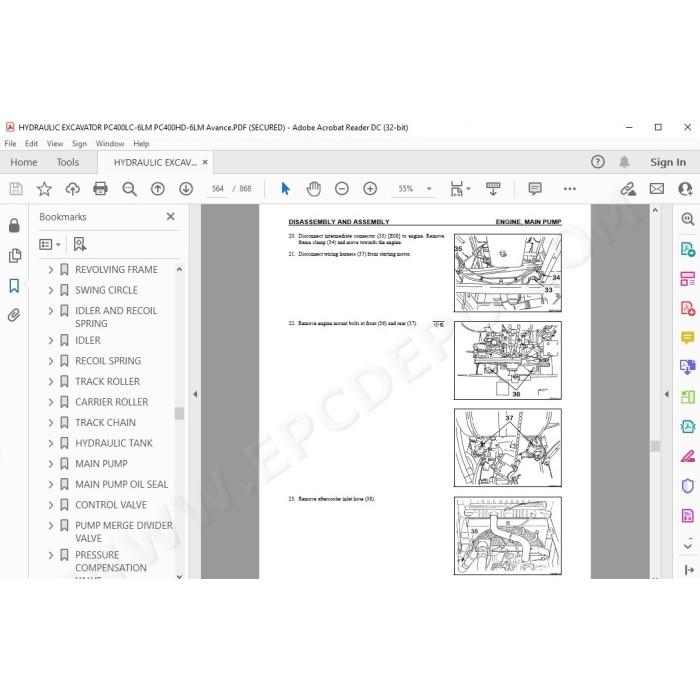Expand SWING CIRCLE bookmark
700x700 pixels.
tap(50, 290)
